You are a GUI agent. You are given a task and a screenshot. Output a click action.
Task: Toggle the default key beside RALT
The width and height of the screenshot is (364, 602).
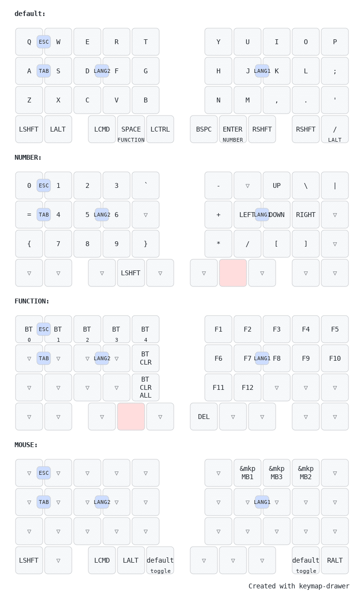coord(306,560)
